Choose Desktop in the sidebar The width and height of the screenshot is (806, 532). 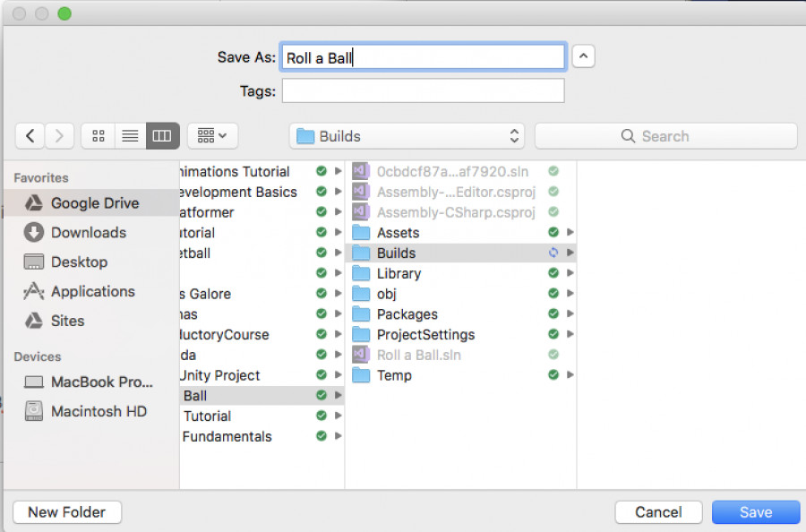coord(79,262)
